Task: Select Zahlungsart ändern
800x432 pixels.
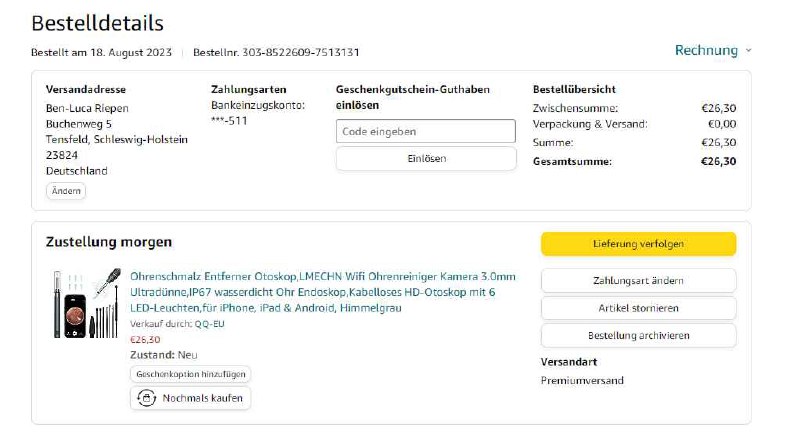Action: (638, 281)
